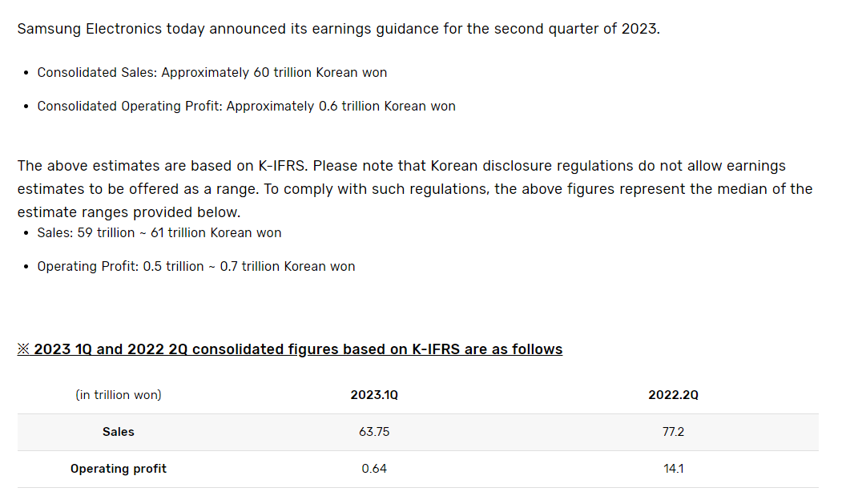Click the bullet point before Sales range line
Image resolution: width=850 pixels, height=504 pixels.
click(26, 234)
